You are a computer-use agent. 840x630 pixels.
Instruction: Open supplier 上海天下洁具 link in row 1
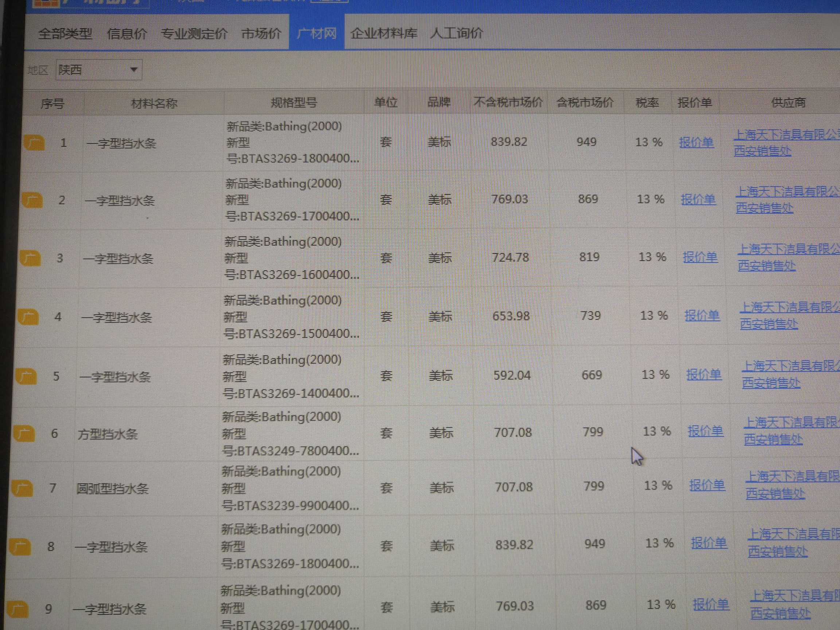pyautogui.click(x=786, y=143)
